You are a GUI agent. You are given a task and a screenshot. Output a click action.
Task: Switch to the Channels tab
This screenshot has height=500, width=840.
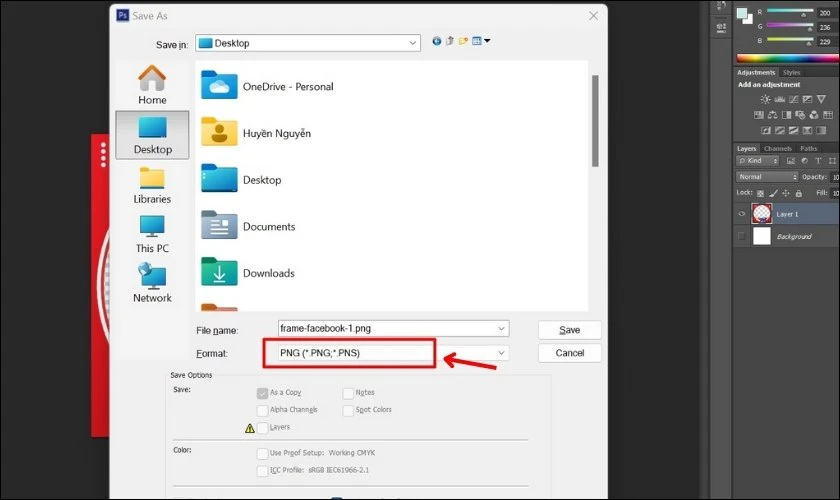click(x=777, y=148)
